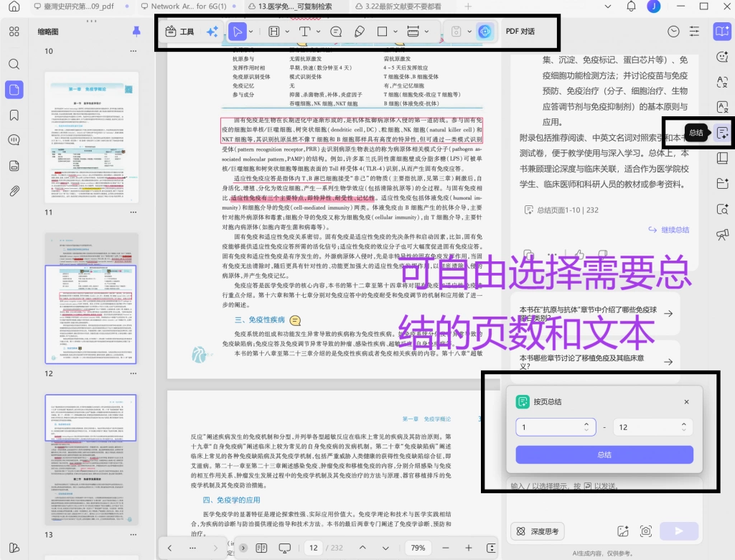Click the end page stepper showing 12
Viewport: 735px width, 560px height.
point(652,426)
